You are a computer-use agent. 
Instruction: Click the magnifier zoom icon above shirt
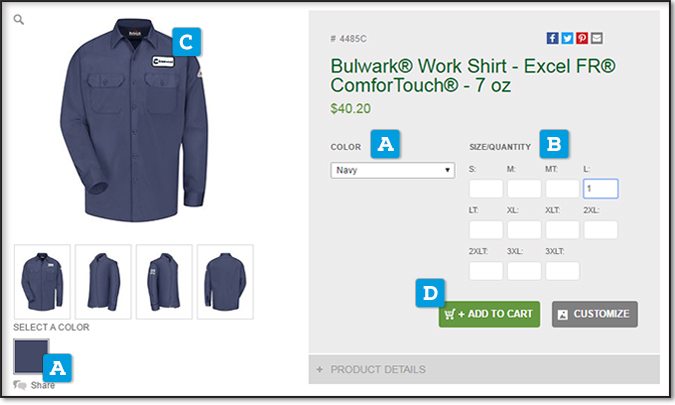[19, 19]
